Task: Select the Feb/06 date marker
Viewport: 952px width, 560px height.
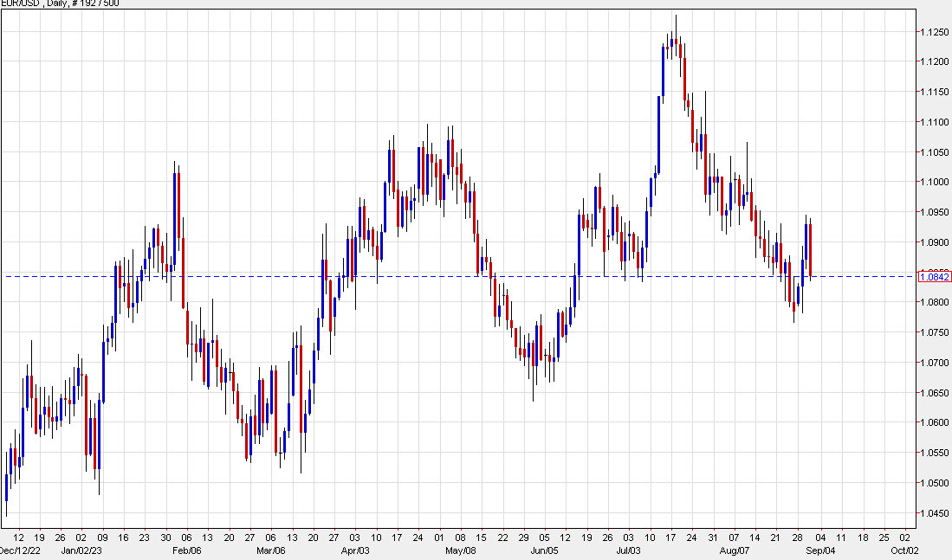Action: 189,549
